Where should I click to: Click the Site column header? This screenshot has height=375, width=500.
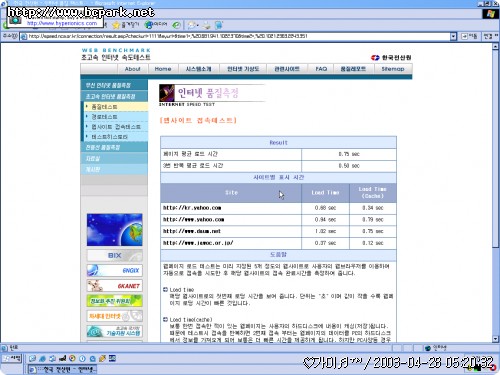tap(231, 193)
